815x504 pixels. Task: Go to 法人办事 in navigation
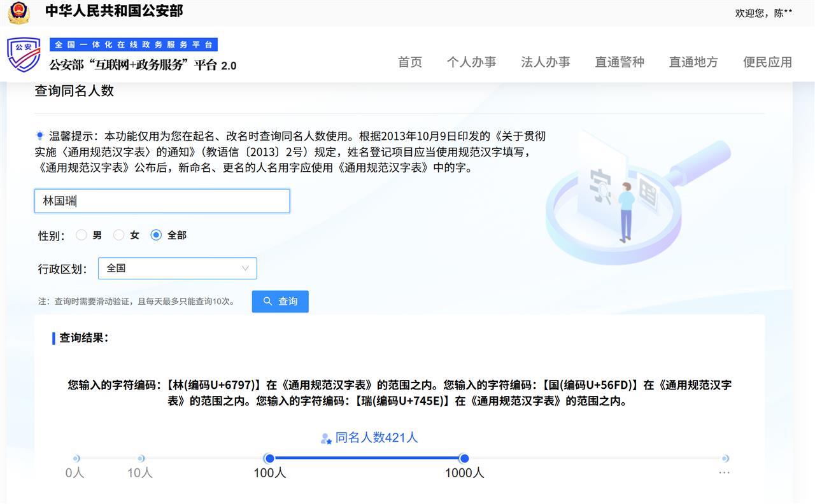point(545,62)
